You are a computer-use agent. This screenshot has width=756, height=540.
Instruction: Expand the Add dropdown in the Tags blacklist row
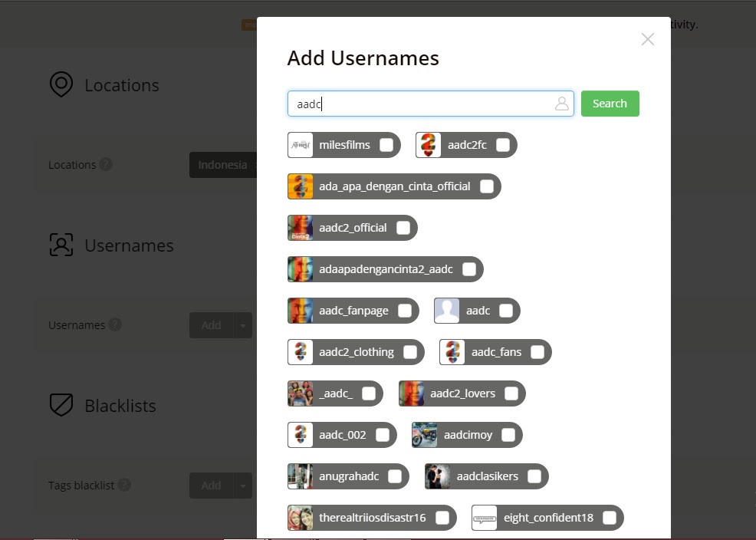tap(245, 485)
